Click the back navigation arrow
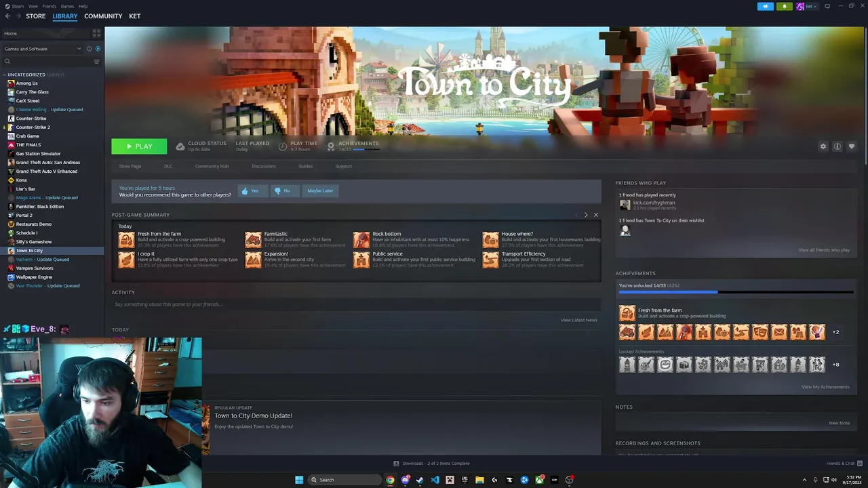This screenshot has height=488, width=868. [x=7, y=16]
